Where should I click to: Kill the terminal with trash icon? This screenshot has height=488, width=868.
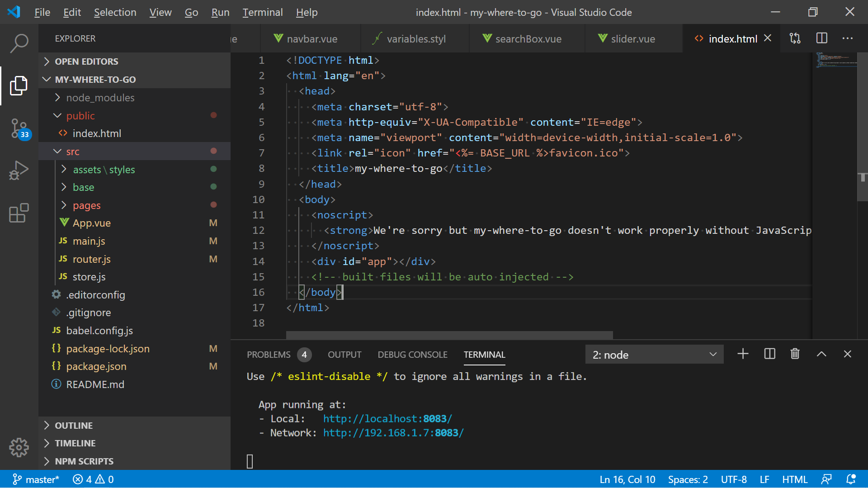795,354
